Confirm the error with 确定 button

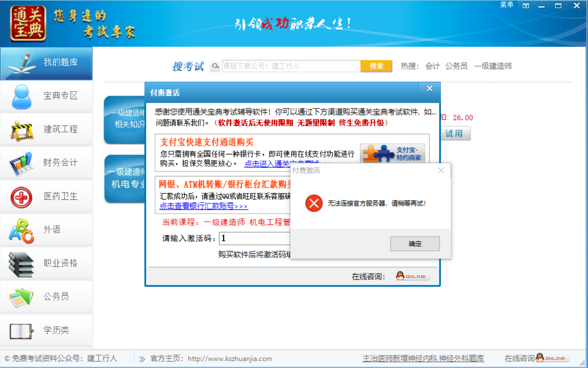415,244
